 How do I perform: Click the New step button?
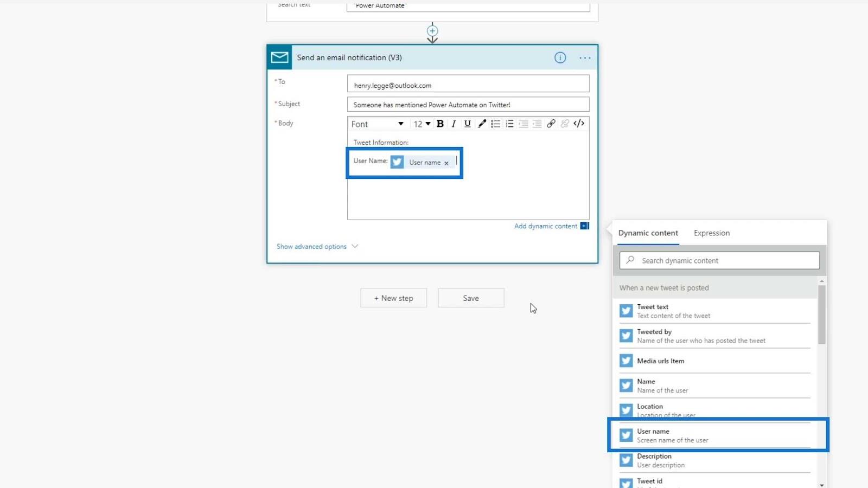(394, 298)
